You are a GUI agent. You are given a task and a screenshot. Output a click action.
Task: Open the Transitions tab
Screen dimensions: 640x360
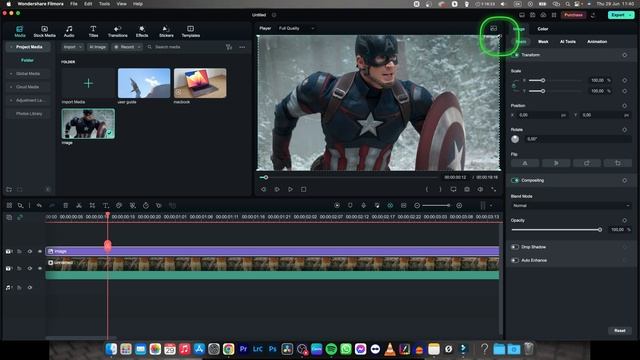tap(118, 31)
